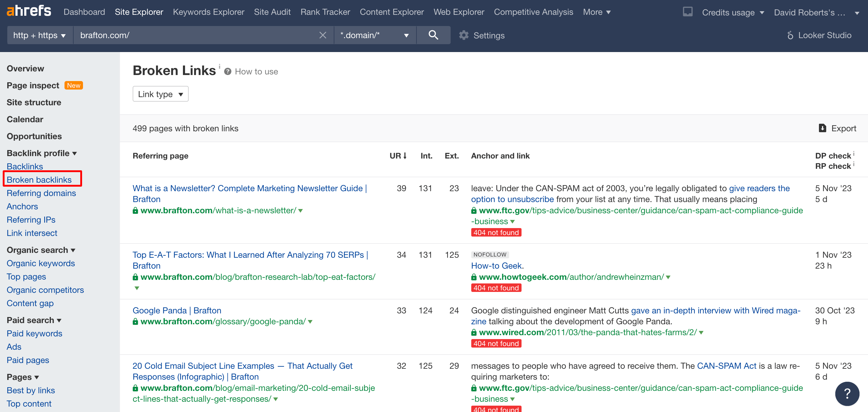Collapse the Organic search section
The width and height of the screenshot is (868, 412).
tap(41, 250)
